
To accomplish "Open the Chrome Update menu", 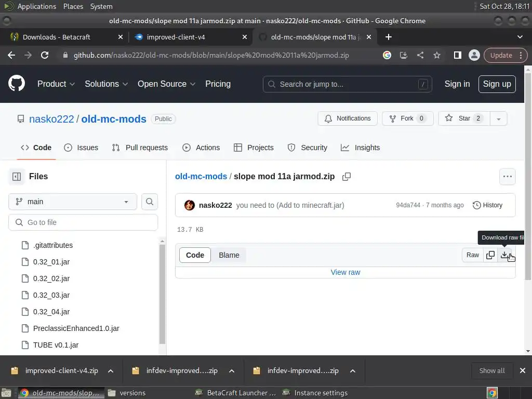I will tap(506, 55).
